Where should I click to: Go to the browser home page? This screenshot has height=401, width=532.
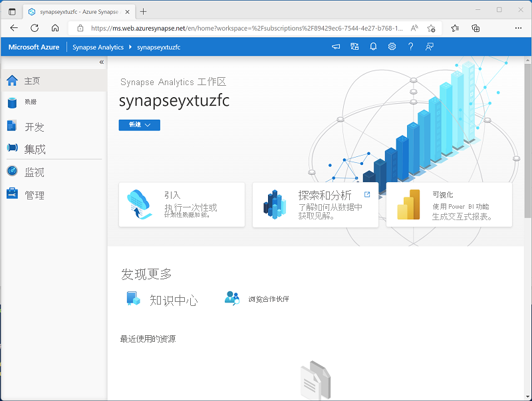click(x=55, y=28)
